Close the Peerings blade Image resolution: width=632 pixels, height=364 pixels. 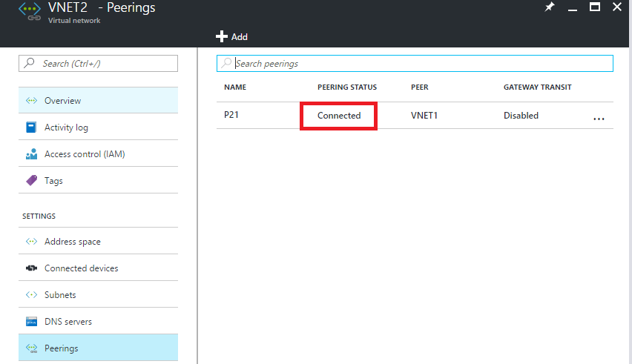click(617, 7)
